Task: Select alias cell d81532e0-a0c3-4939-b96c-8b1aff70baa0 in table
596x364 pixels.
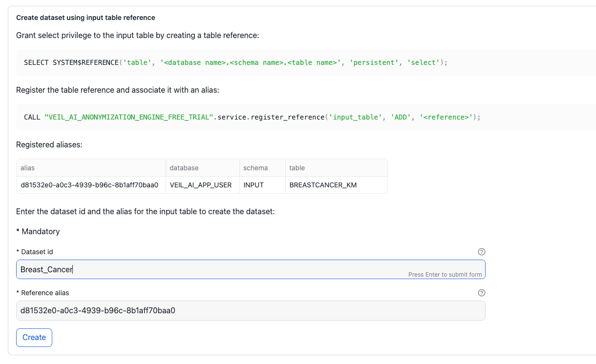Action: click(91, 185)
